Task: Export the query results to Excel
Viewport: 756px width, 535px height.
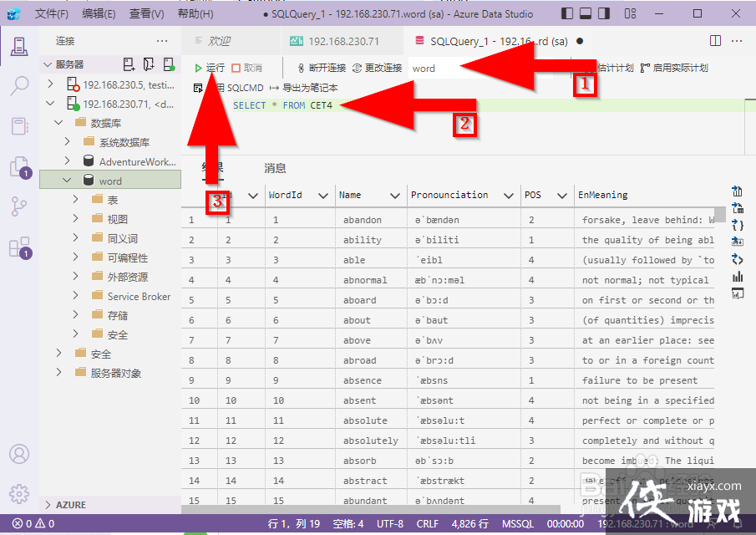Action: pyautogui.click(x=737, y=209)
